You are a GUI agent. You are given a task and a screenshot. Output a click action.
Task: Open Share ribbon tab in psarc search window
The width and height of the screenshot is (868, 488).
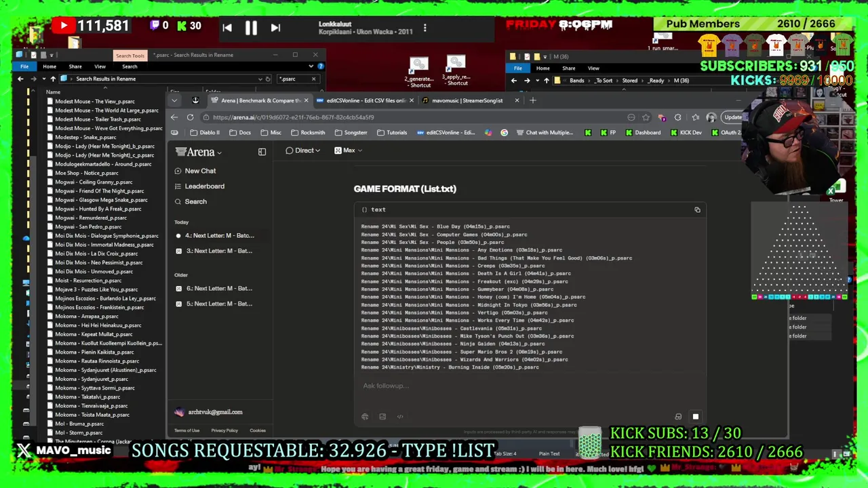click(x=75, y=66)
